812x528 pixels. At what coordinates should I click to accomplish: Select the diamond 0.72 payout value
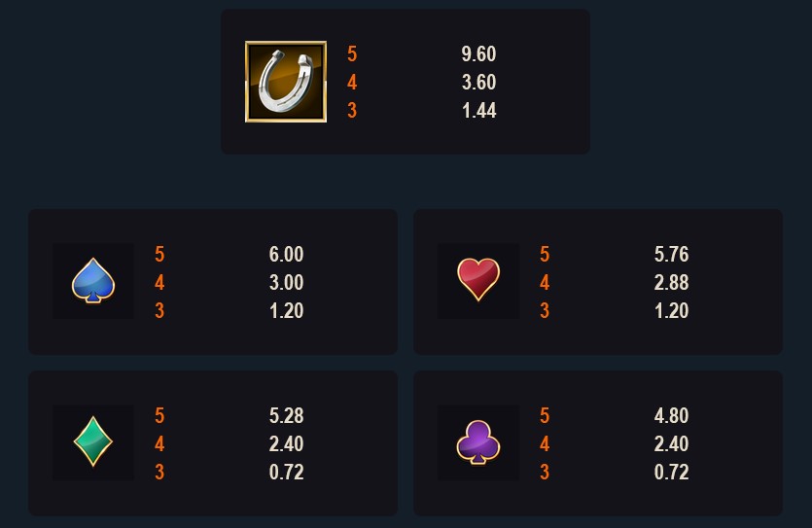(286, 473)
